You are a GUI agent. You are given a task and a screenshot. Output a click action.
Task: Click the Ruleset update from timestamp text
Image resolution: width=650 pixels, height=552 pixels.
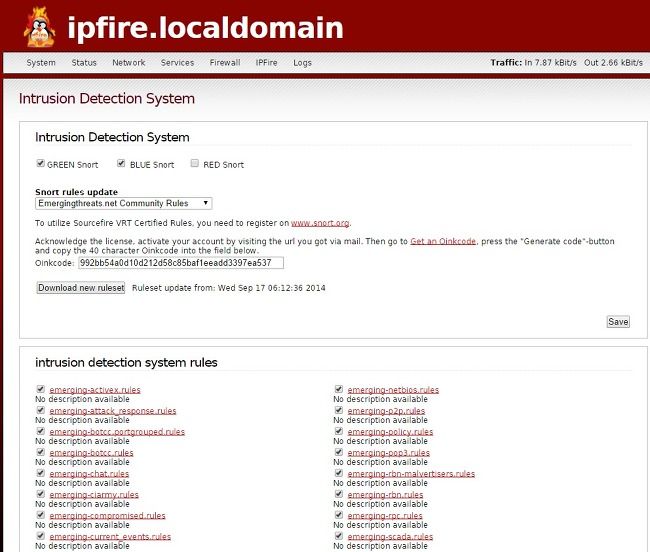(x=229, y=288)
